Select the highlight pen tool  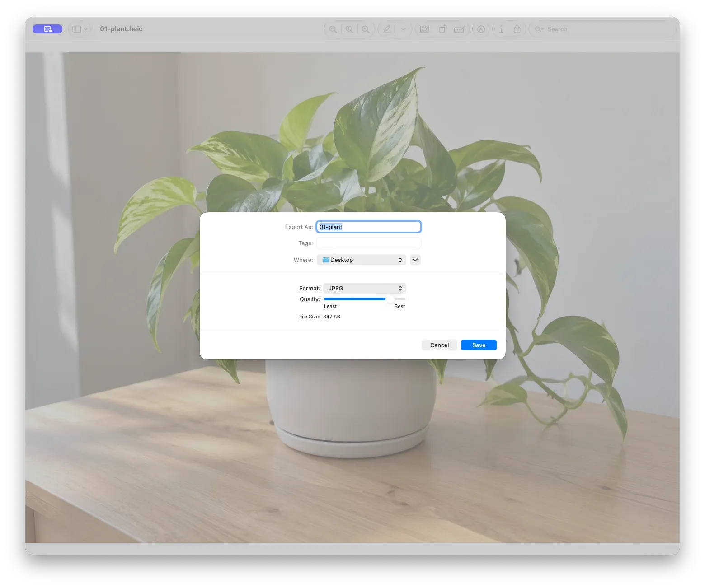(x=387, y=29)
